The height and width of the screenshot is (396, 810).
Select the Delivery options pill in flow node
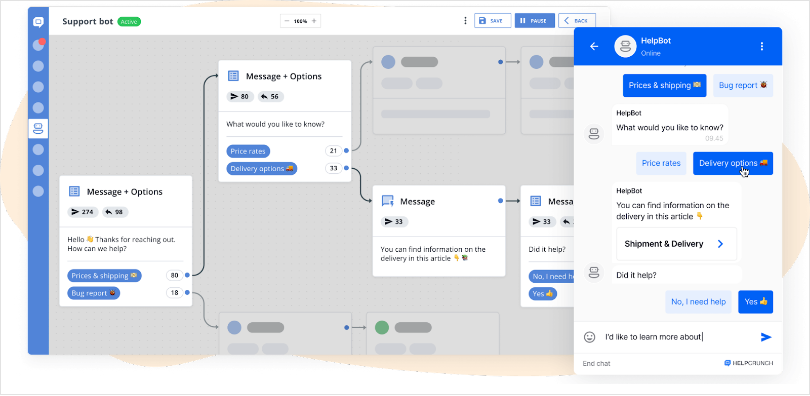pos(262,168)
